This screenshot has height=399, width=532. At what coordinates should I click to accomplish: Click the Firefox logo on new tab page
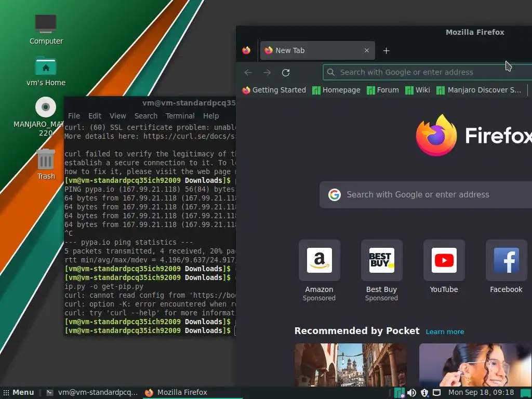coord(436,135)
